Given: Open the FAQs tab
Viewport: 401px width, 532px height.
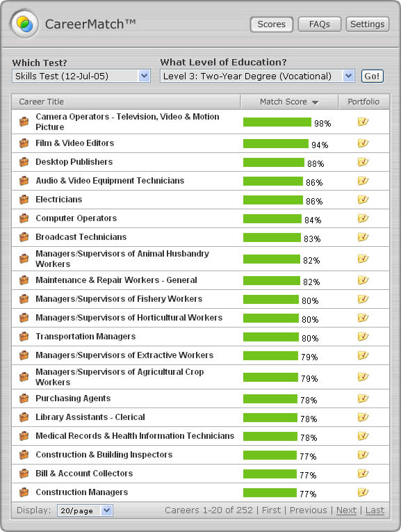Looking at the screenshot, I should [x=319, y=24].
